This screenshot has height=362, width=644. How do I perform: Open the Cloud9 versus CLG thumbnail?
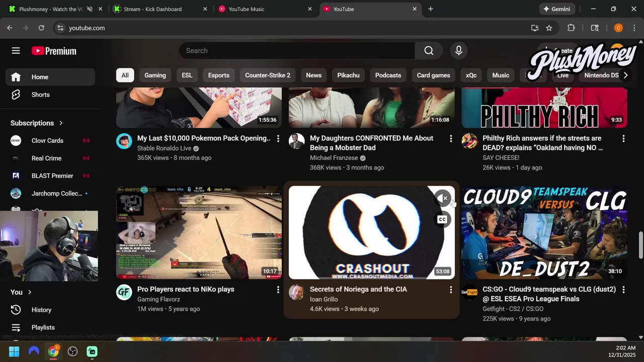[544, 232]
